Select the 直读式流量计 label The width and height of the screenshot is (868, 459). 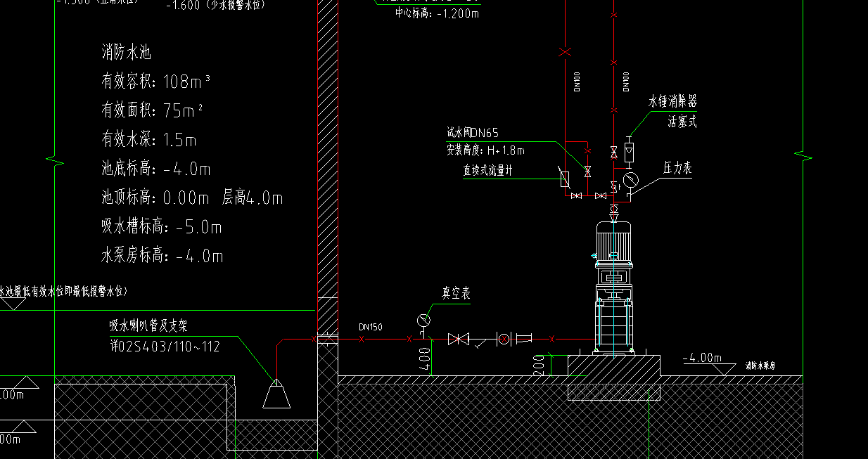click(487, 170)
